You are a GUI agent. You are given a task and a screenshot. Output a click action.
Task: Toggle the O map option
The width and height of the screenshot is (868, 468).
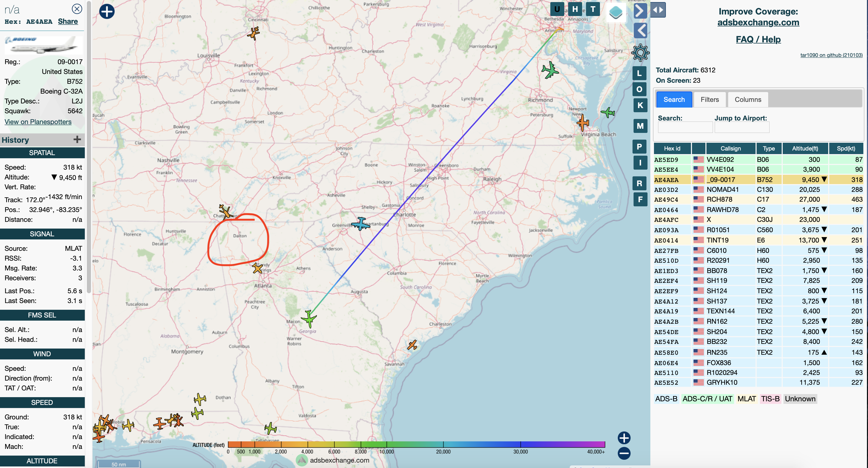click(640, 89)
